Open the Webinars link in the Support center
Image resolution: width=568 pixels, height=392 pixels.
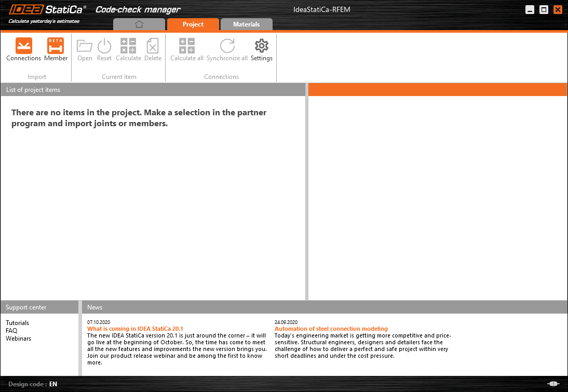pyautogui.click(x=19, y=339)
